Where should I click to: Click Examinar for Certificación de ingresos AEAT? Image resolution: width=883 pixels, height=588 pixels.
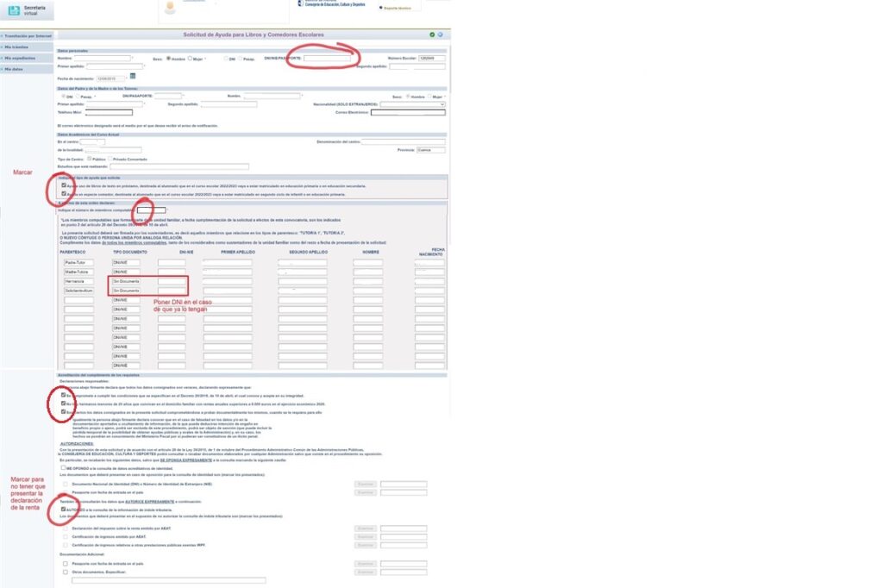(366, 537)
